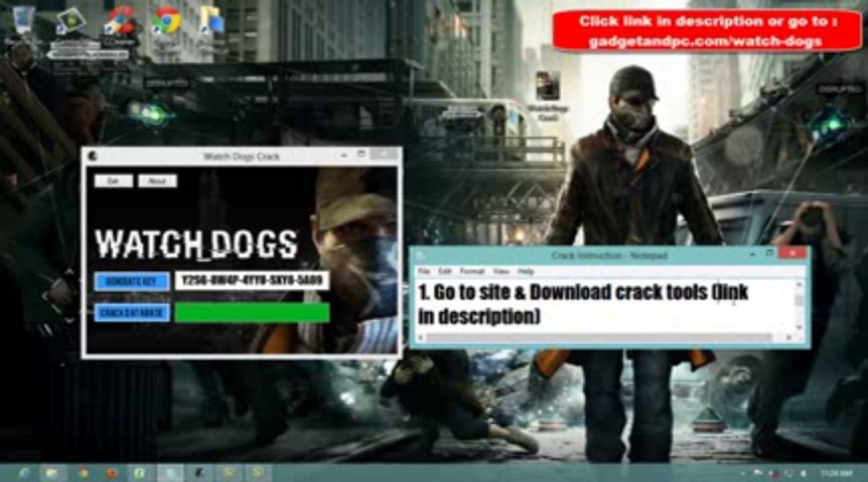Open the File menu in Notepad
The width and height of the screenshot is (868, 482).
(424, 271)
